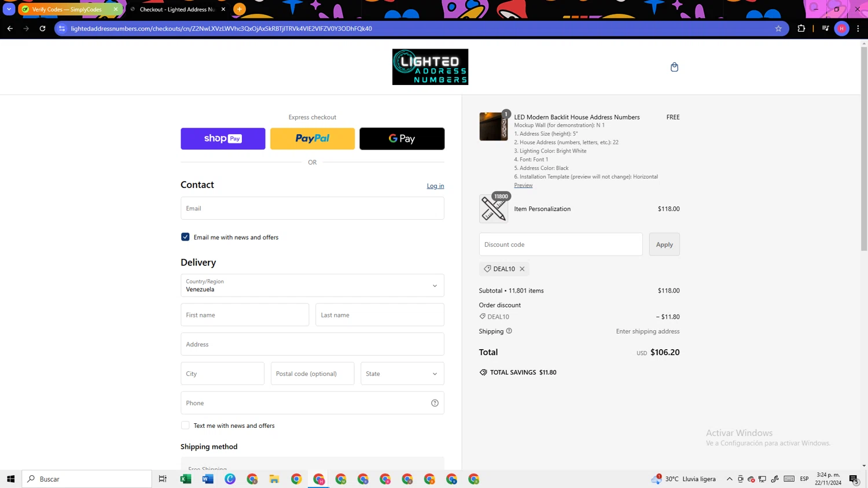Open a new browser tab
The width and height of the screenshot is (868, 488).
click(240, 9)
